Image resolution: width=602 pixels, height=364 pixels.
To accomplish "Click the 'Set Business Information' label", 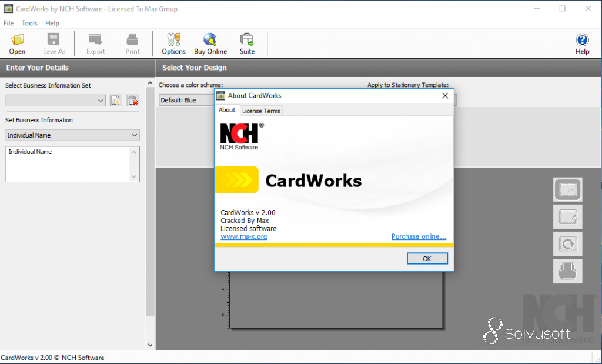I will coord(39,120).
